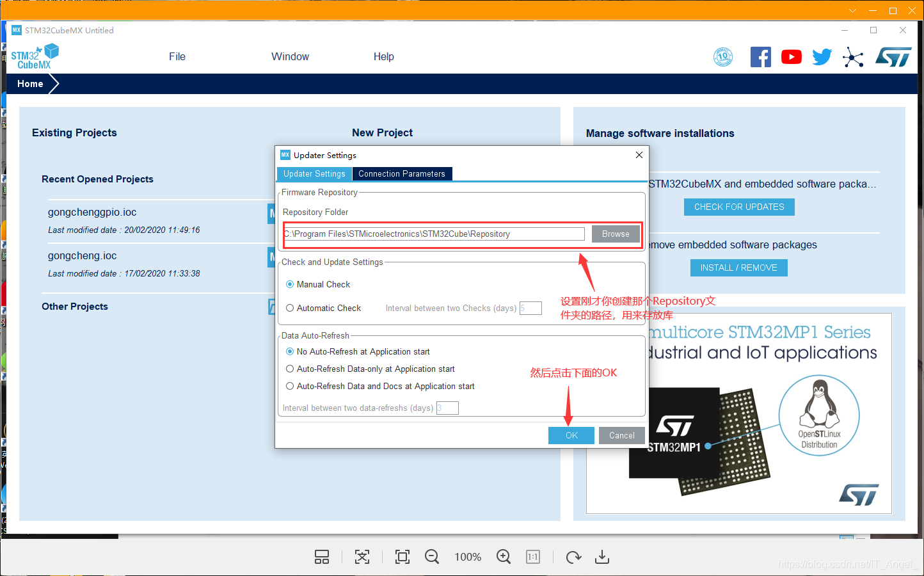The height and width of the screenshot is (576, 924).
Task: Click date 17/02/2020 11:33:38 text
Action: pos(162,273)
